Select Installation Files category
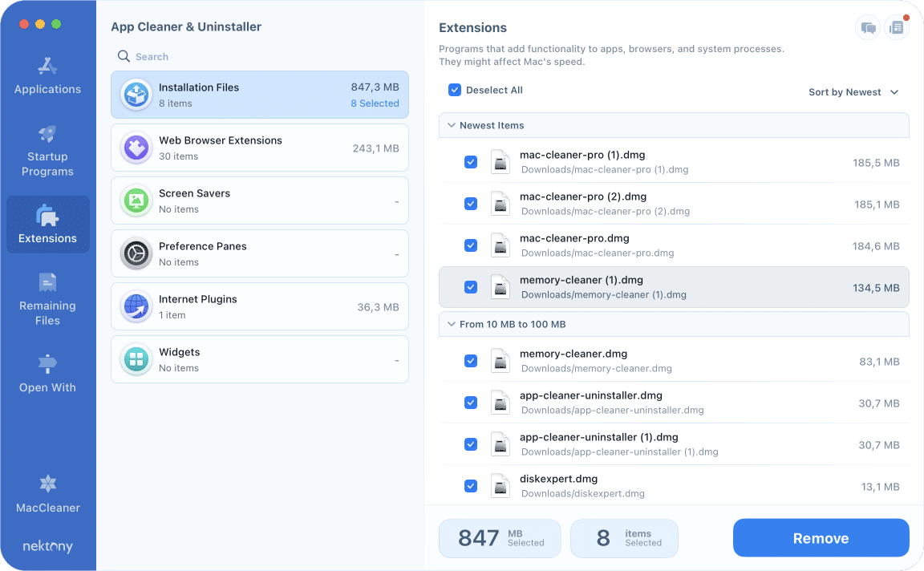924x571 pixels. coord(260,95)
